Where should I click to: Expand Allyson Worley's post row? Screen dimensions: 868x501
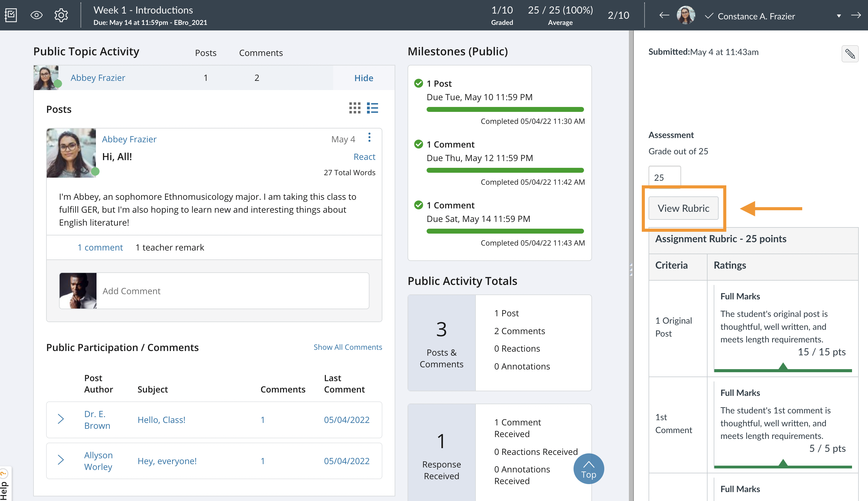tap(61, 460)
